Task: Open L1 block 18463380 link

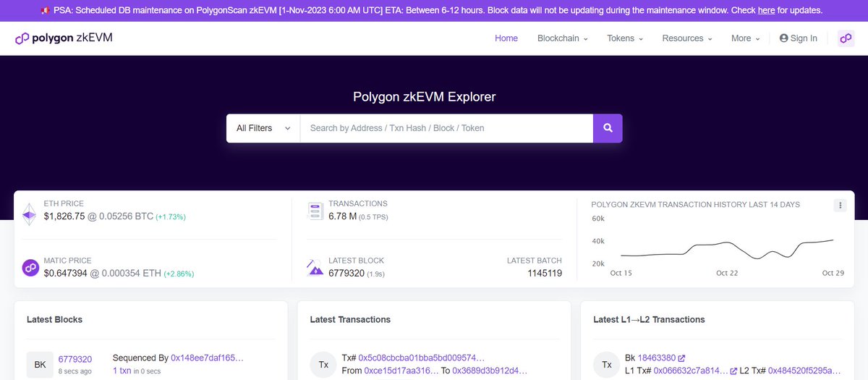Action: [x=656, y=358]
